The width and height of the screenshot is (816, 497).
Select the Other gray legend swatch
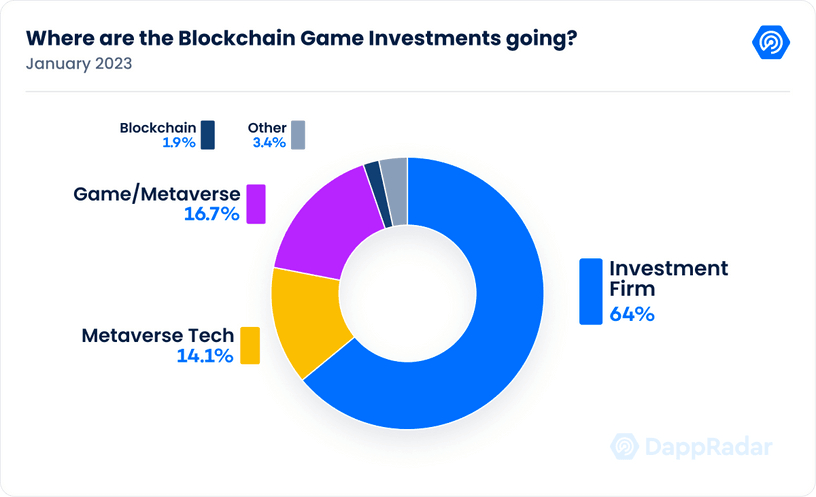[x=298, y=135]
